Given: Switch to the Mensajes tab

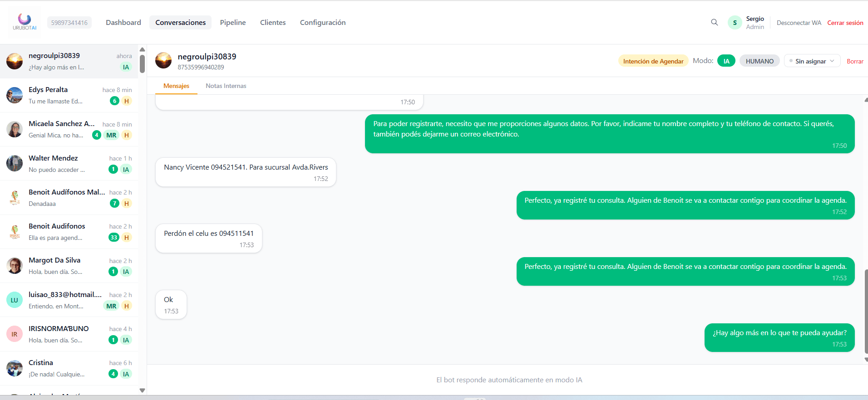Looking at the screenshot, I should click(176, 86).
